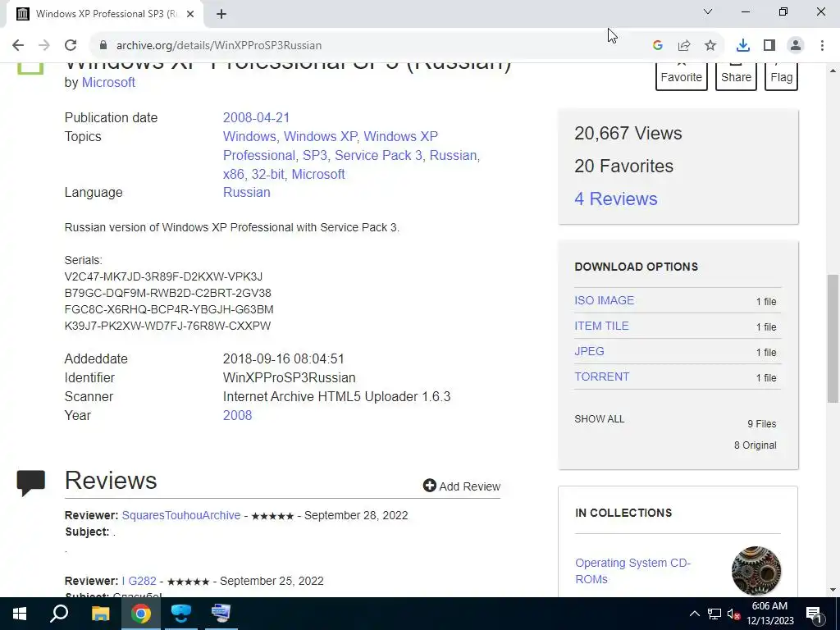Click the Google icon in the address bar
The image size is (840, 630).
pyautogui.click(x=658, y=46)
